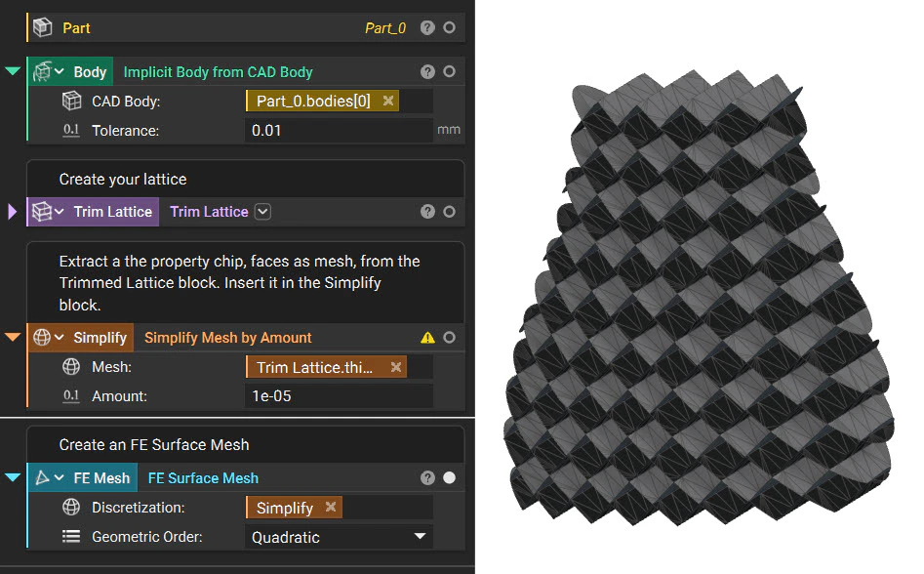Click the Part block cube icon
This screenshot has height=574, width=924.
40,27
